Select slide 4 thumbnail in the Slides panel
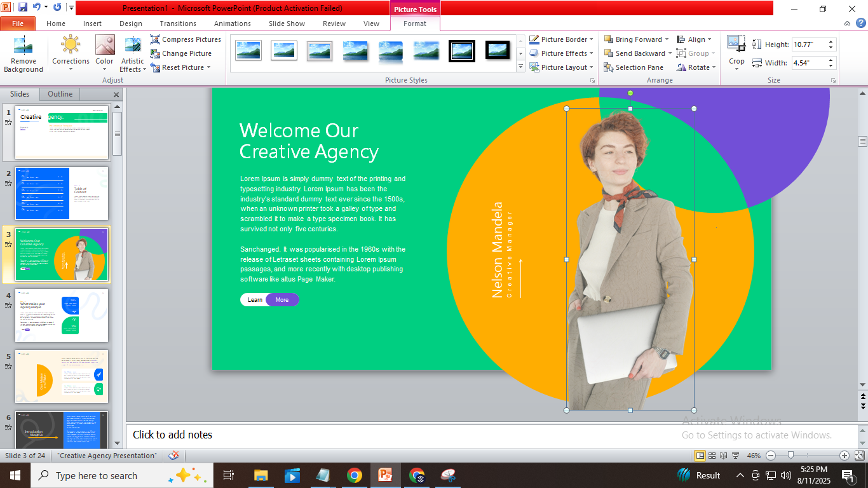Image resolution: width=868 pixels, height=488 pixels. click(x=62, y=315)
